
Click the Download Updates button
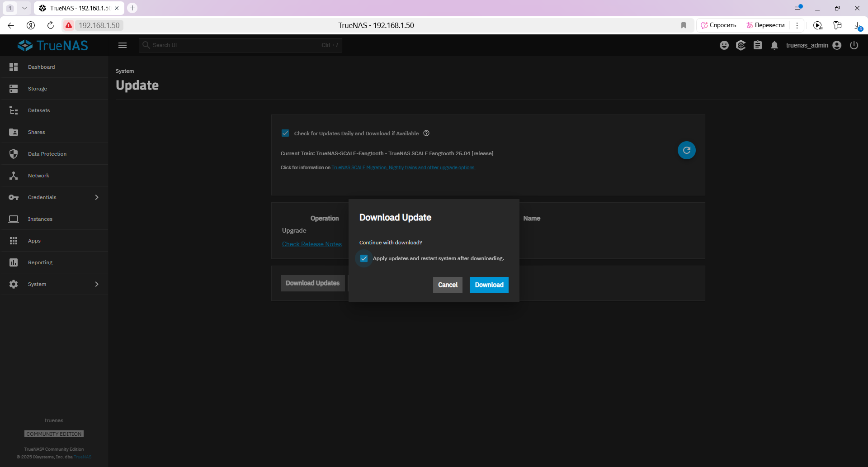click(x=313, y=283)
